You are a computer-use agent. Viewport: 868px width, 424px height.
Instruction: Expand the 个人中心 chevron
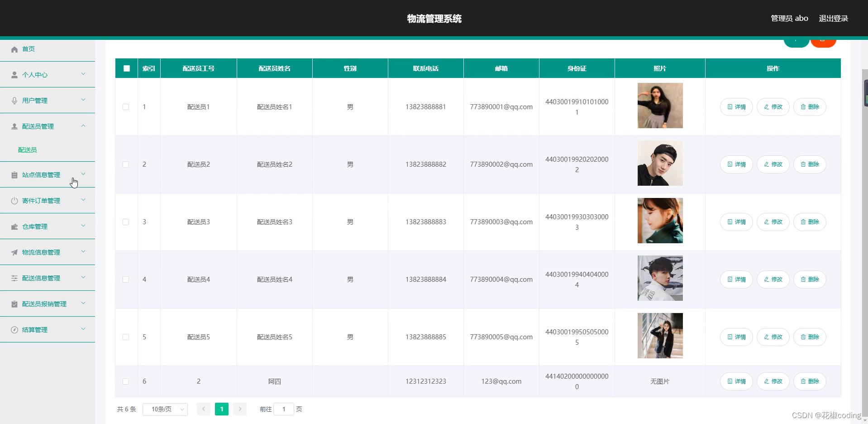(x=83, y=74)
